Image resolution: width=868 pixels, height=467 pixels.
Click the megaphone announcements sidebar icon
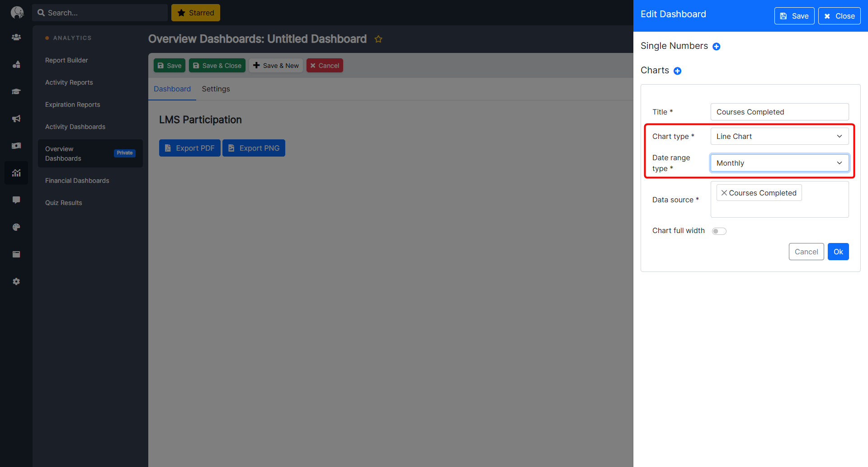coord(16,119)
